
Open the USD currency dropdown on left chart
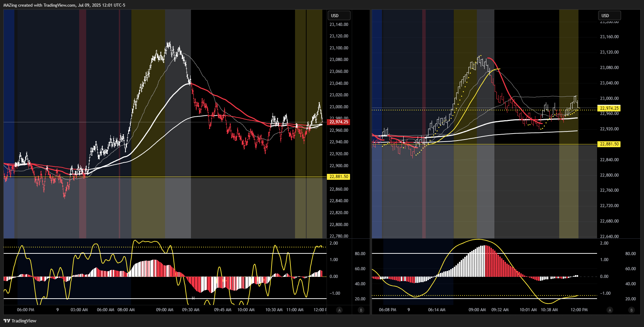tap(339, 15)
